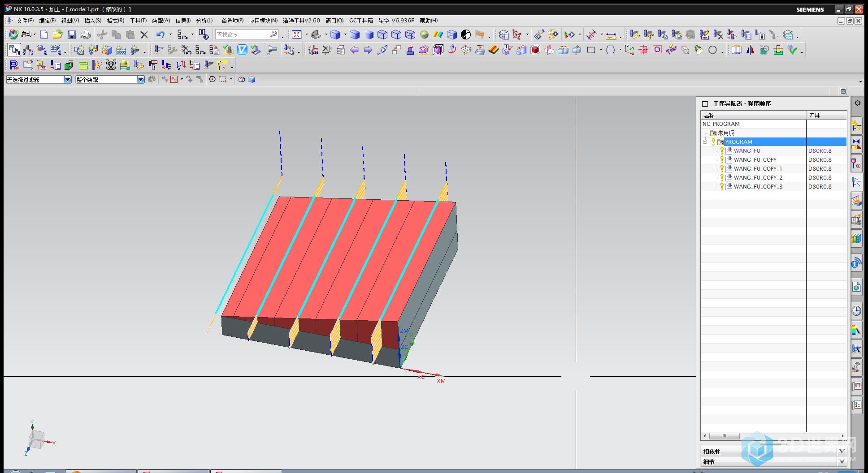Image resolution: width=868 pixels, height=473 pixels.
Task: Click D80R0.8 tool cell for WANG_FU_COPY_1
Action: [820, 168]
